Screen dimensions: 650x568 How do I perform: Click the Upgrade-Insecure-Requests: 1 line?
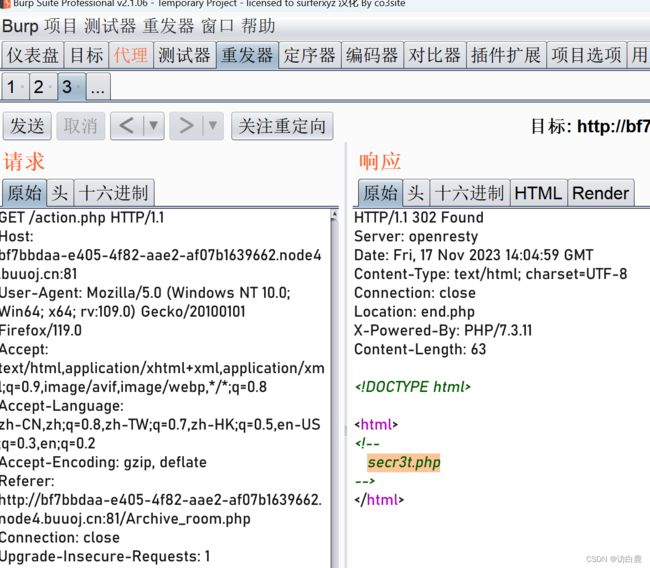[x=105, y=556]
